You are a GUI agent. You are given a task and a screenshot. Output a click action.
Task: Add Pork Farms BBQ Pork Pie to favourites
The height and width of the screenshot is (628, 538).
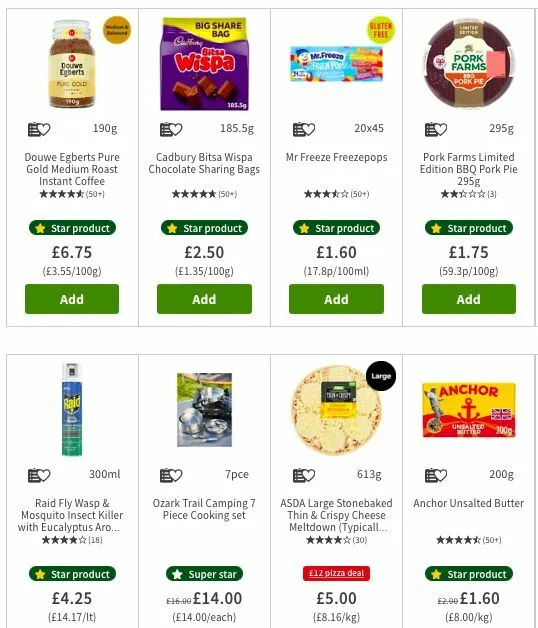(435, 129)
